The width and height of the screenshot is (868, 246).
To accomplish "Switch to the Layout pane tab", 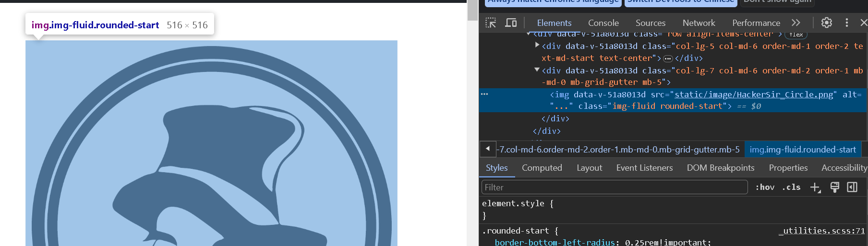I will pos(589,168).
